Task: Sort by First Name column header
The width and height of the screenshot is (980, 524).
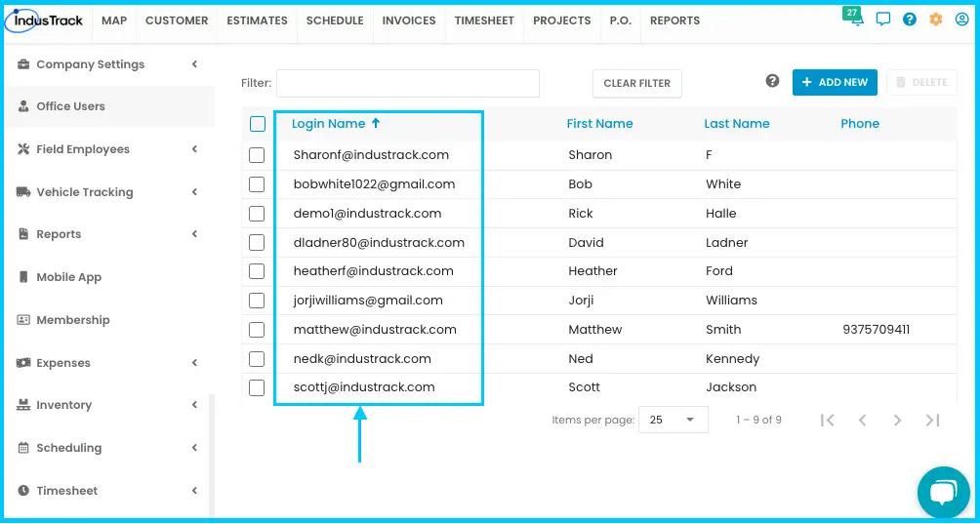Action: click(x=599, y=124)
